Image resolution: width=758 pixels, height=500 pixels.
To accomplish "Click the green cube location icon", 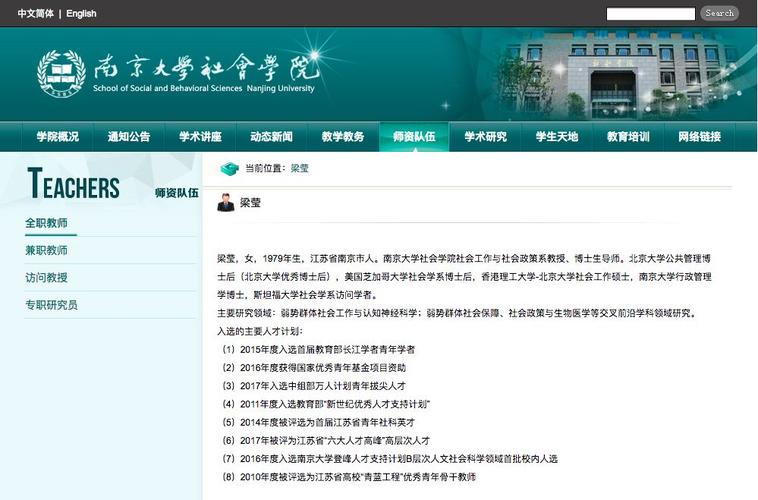I will coord(230,168).
